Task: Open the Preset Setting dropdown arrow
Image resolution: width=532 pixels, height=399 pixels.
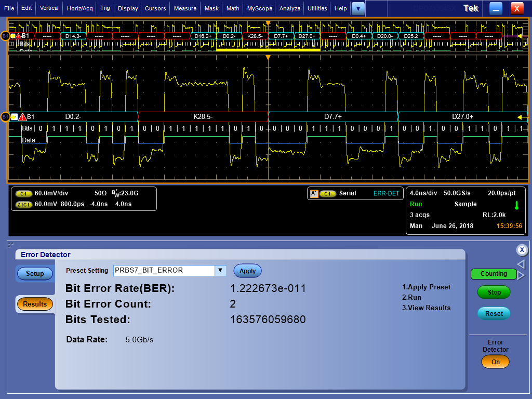Action: coord(220,271)
